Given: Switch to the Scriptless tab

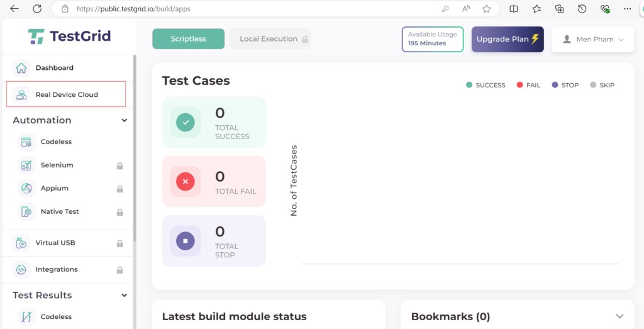Looking at the screenshot, I should (x=188, y=39).
